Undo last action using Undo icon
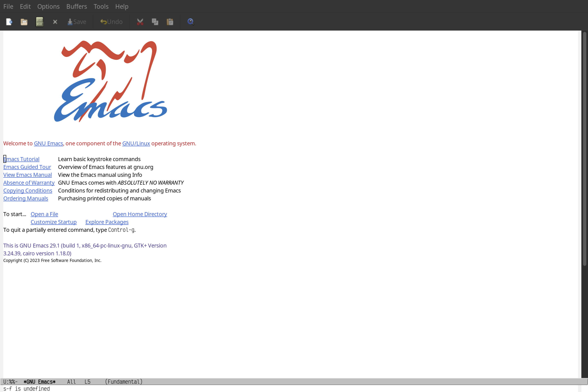Image resolution: width=588 pixels, height=392 pixels. [111, 21]
